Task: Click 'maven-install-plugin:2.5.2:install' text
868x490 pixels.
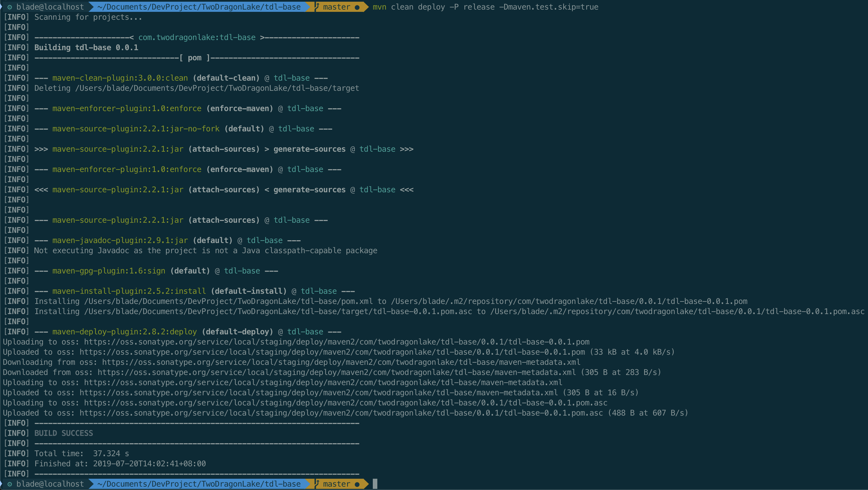Action: point(129,291)
